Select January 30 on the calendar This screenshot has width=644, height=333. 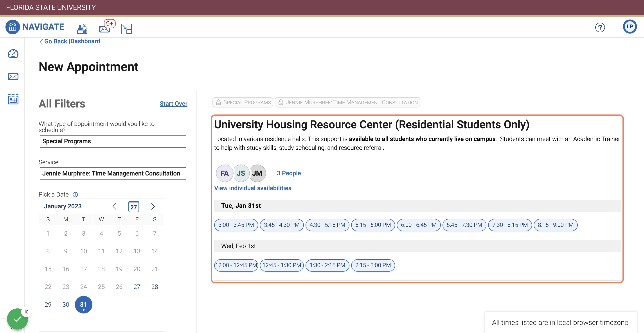tap(66, 304)
